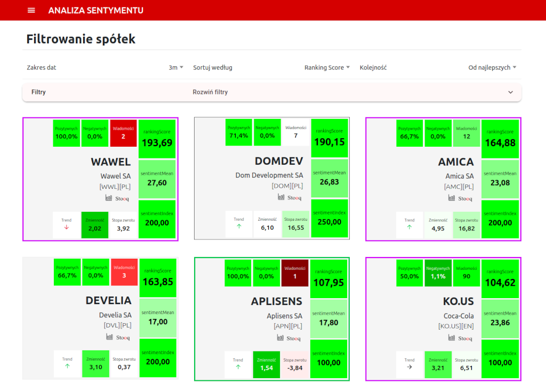Expand the Filtry panel chevron

511,92
